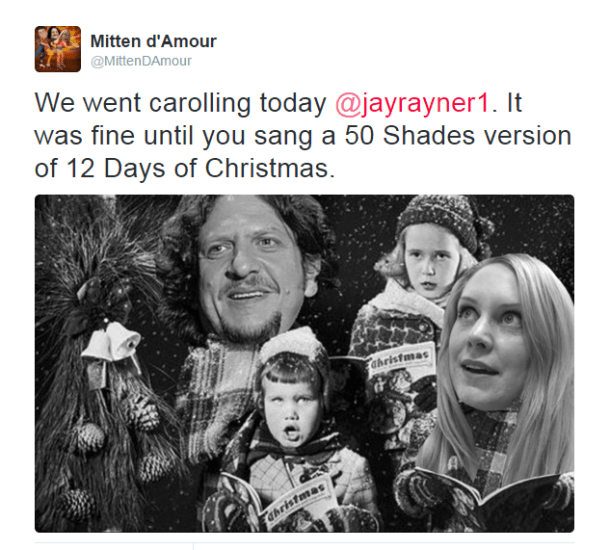Click the words "was fine until"
Image resolution: width=610 pixels, height=550 pixels.
tap(114, 136)
